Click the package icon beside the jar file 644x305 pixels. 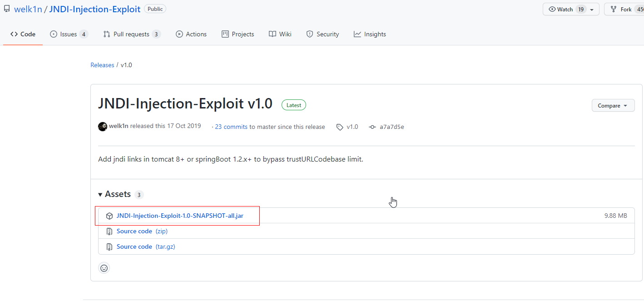(109, 216)
